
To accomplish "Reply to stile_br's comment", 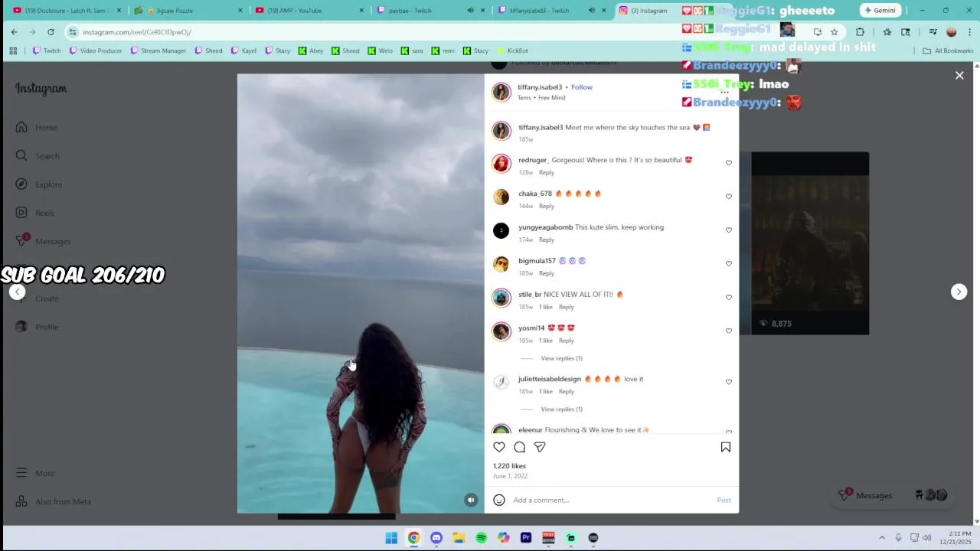I will coord(567,307).
